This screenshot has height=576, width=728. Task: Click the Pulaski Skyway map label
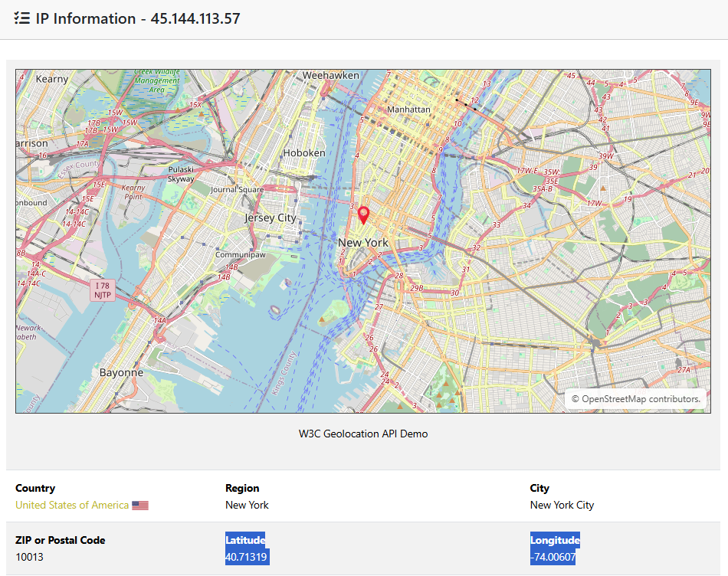[x=181, y=175]
